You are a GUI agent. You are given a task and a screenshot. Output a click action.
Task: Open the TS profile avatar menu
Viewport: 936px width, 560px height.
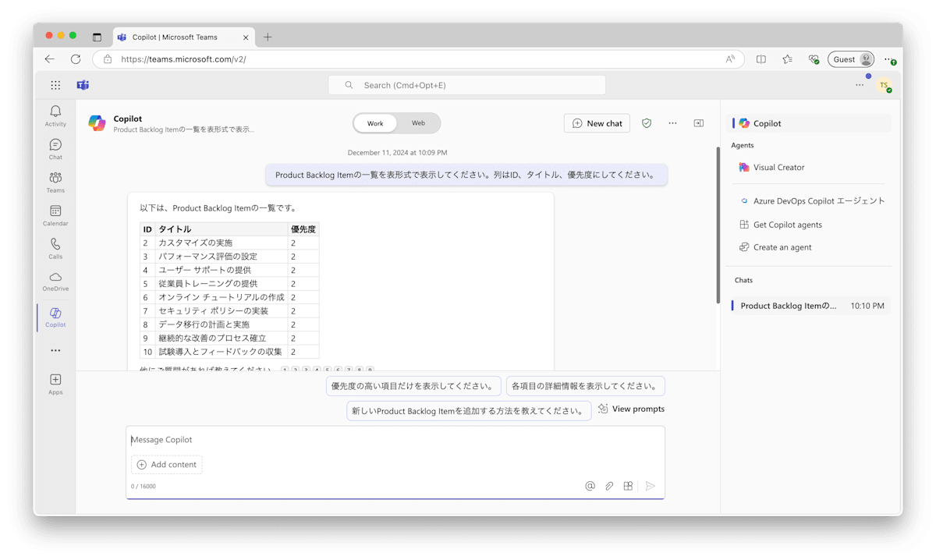pyautogui.click(x=884, y=85)
